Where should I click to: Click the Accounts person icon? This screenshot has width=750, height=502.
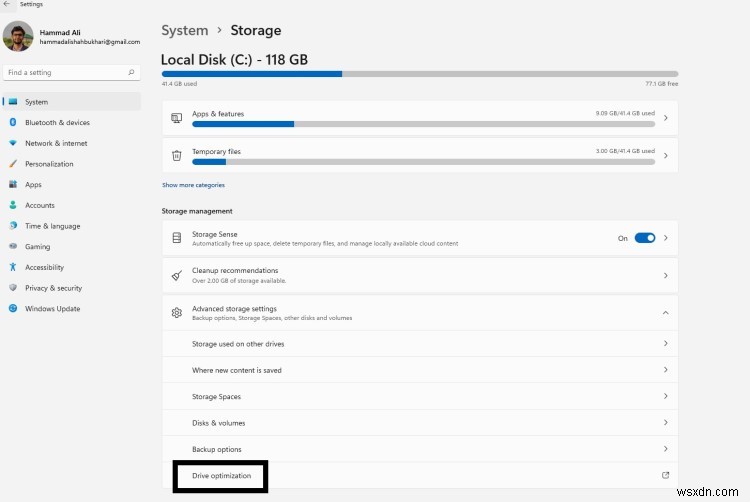pos(13,205)
